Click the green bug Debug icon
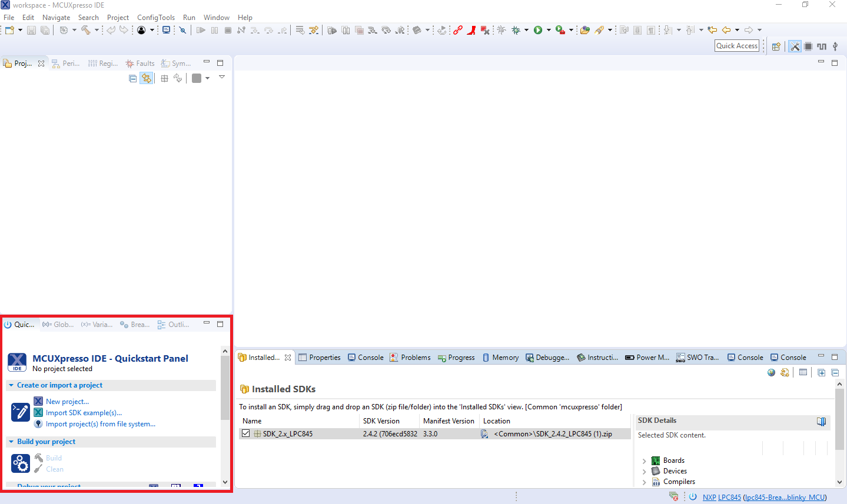 point(516,30)
